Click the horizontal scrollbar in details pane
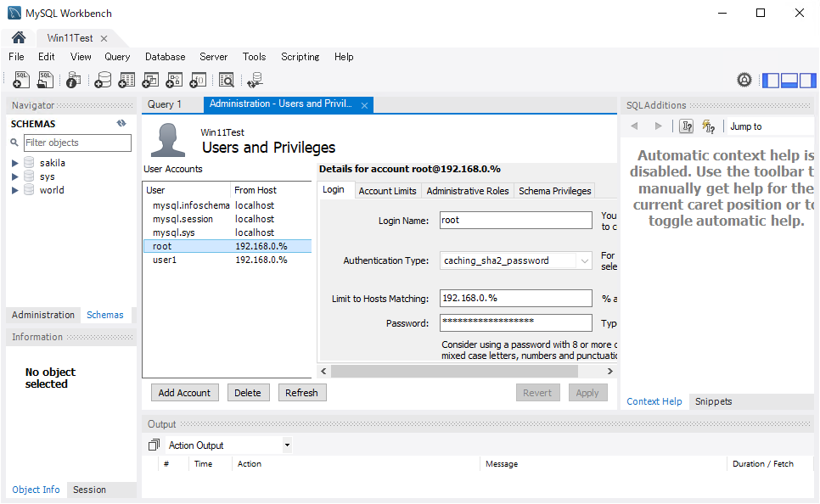 point(454,371)
